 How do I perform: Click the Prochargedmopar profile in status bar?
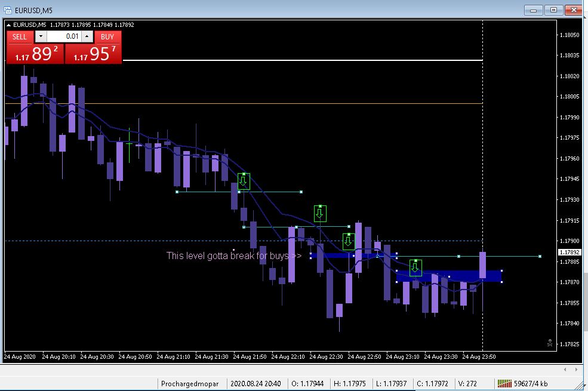190,383
